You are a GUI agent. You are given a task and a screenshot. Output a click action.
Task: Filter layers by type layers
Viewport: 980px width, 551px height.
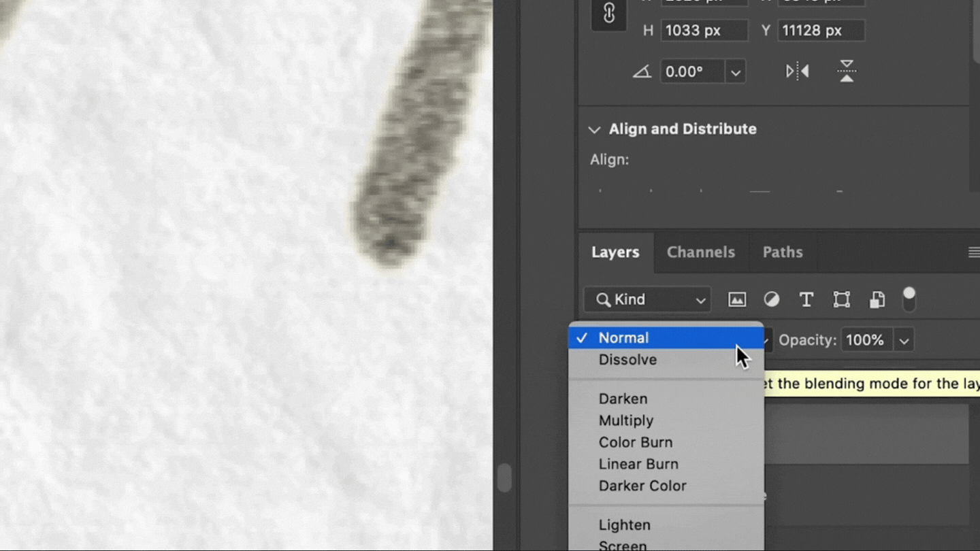[806, 299]
